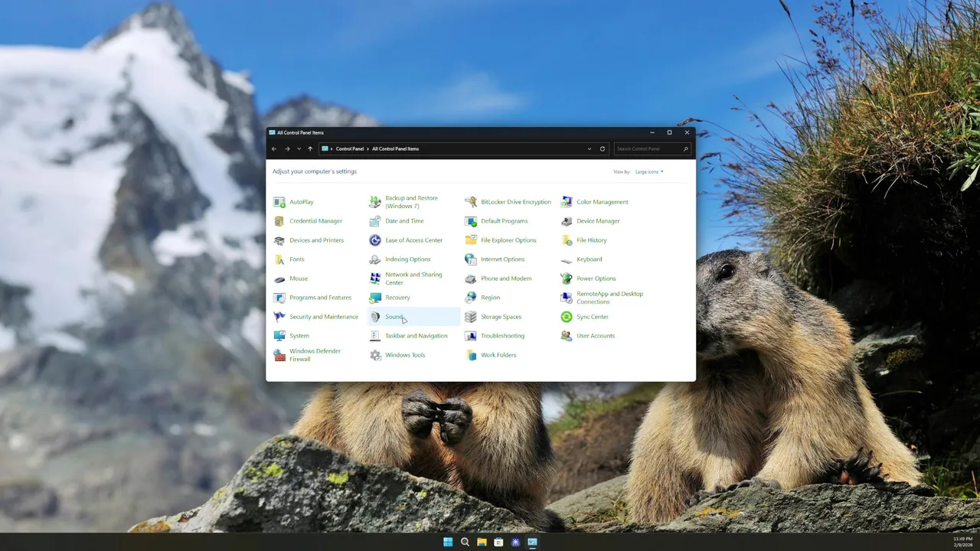Image resolution: width=980 pixels, height=551 pixels.
Task: Select Control Panel in the breadcrumb path
Action: pyautogui.click(x=350, y=149)
